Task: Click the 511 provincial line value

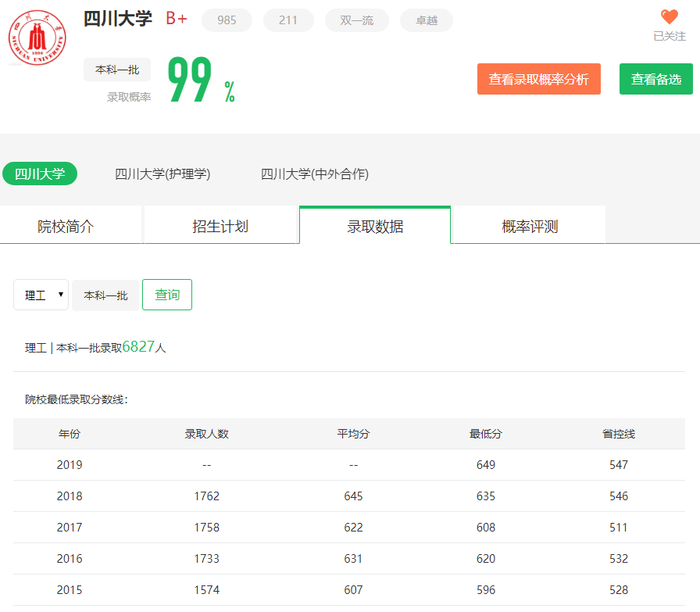Action: tap(619, 528)
